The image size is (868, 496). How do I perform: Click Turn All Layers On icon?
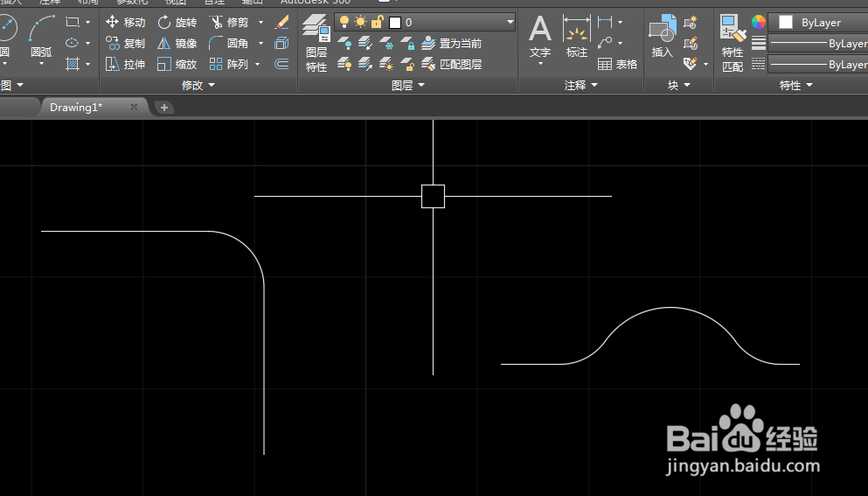click(x=344, y=64)
